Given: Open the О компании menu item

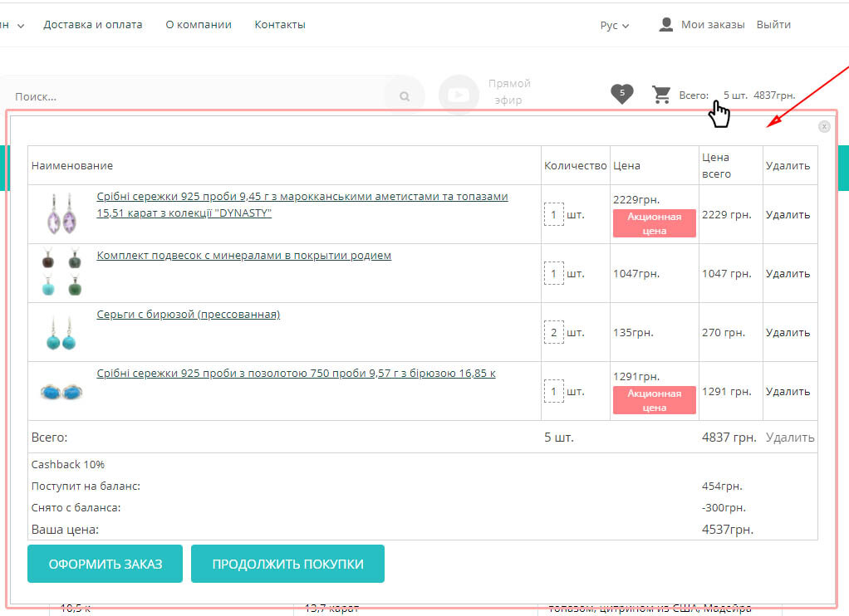Looking at the screenshot, I should pos(199,25).
